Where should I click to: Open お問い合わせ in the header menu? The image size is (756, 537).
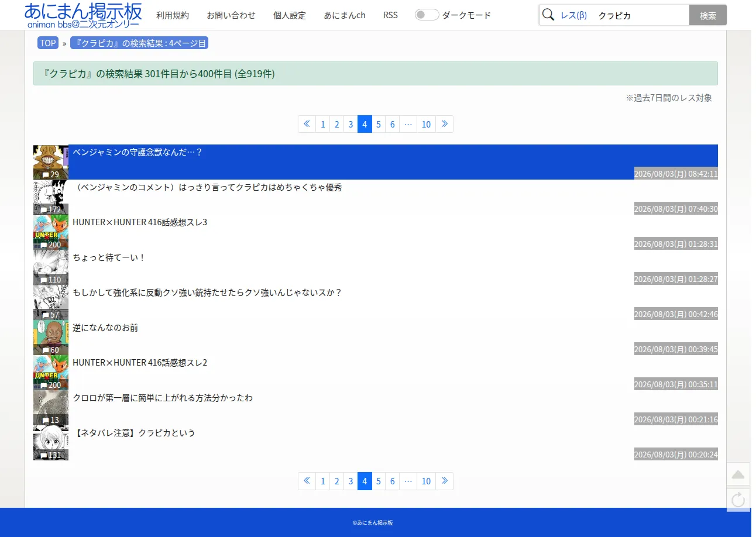click(231, 15)
